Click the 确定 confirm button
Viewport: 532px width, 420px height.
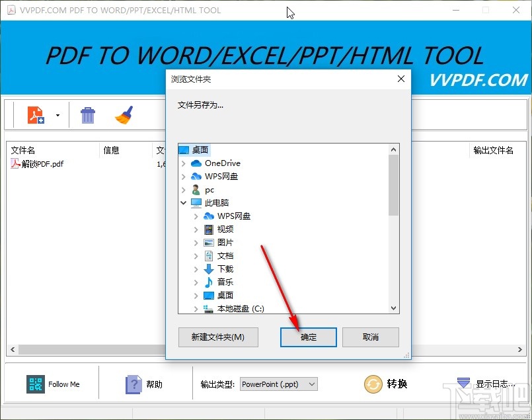click(308, 337)
